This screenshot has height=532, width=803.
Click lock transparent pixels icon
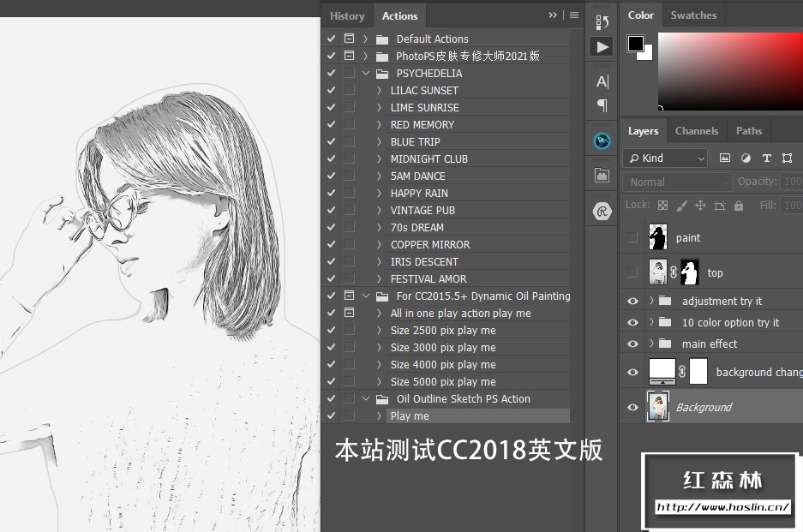[662, 206]
